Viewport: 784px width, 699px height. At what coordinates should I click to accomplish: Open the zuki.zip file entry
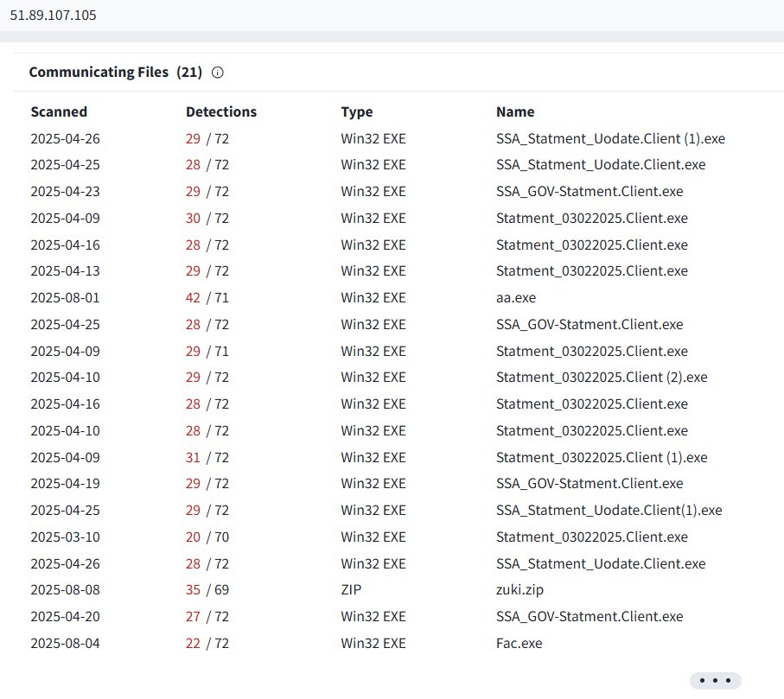tap(522, 589)
